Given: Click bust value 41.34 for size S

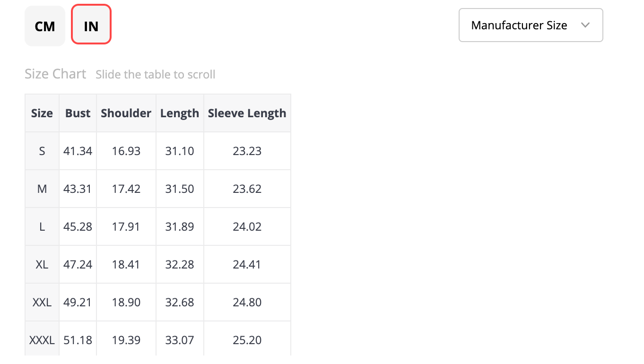Looking at the screenshot, I should (x=78, y=151).
